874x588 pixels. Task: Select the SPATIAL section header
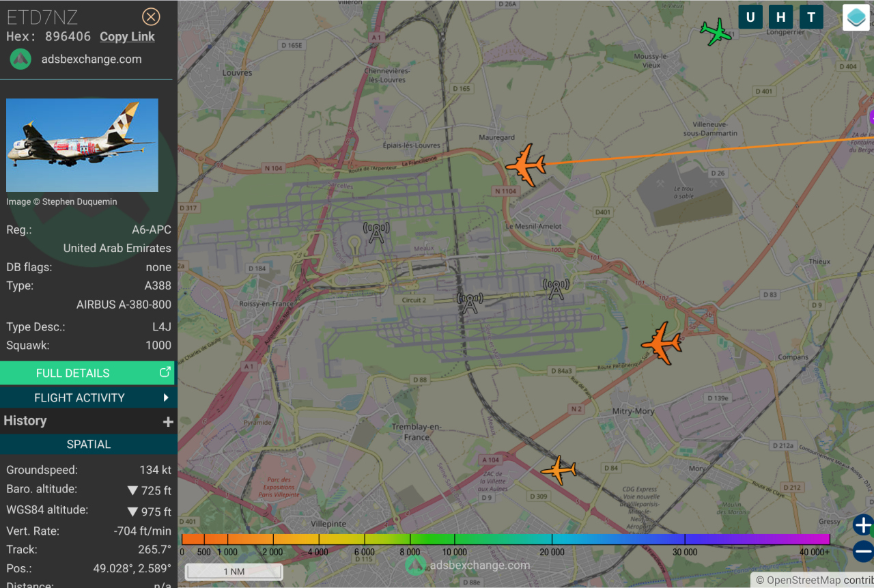[x=88, y=444]
